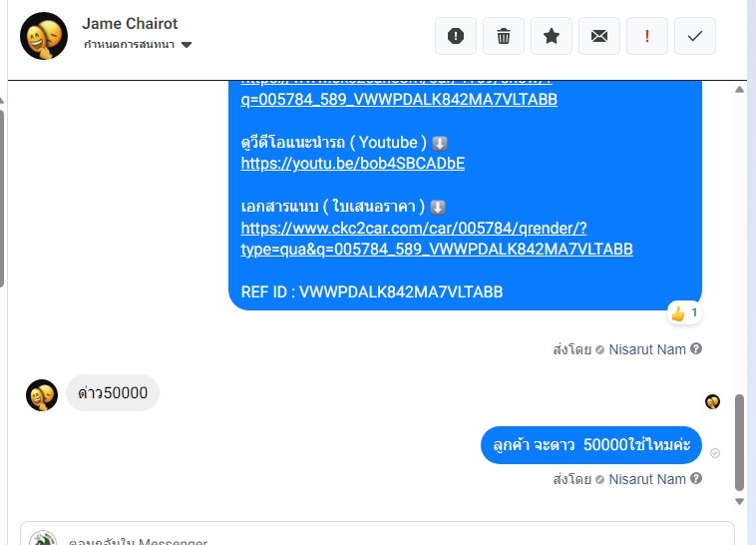Click the sender avatar beside ด่าว50000
Viewport: 756px width, 545px height.
point(42,395)
